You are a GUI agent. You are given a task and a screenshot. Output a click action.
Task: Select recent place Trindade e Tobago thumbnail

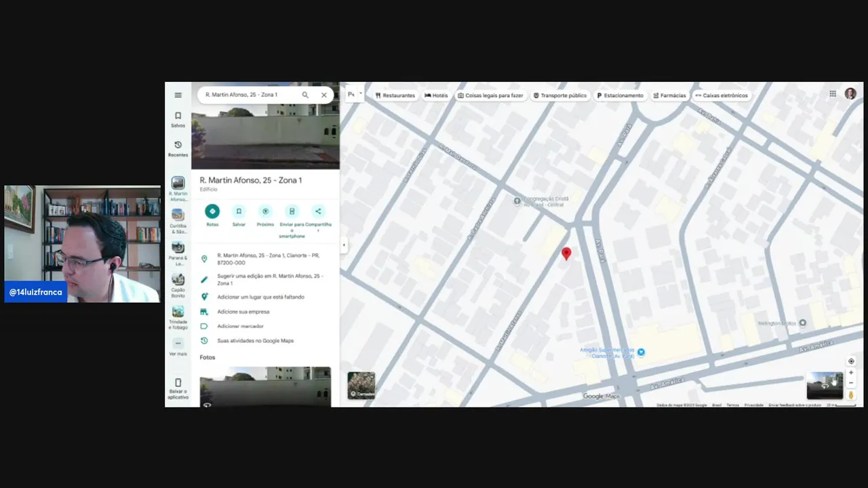tap(178, 312)
